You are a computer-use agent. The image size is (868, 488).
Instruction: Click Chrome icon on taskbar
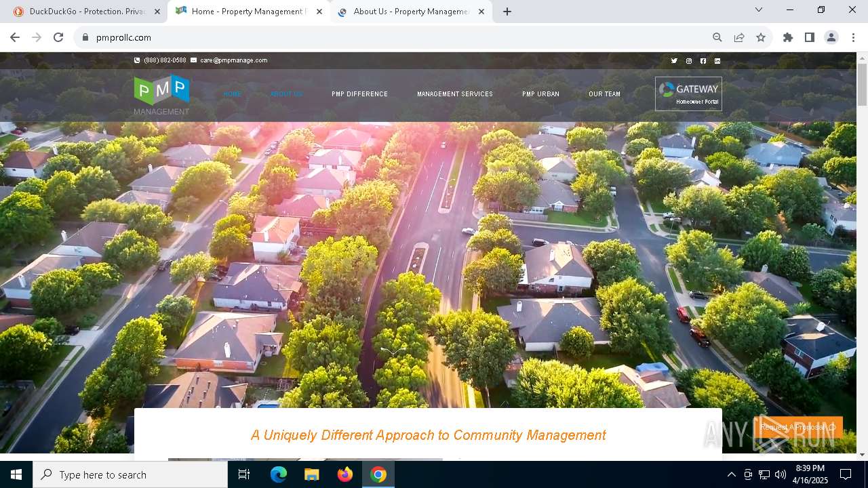point(378,474)
